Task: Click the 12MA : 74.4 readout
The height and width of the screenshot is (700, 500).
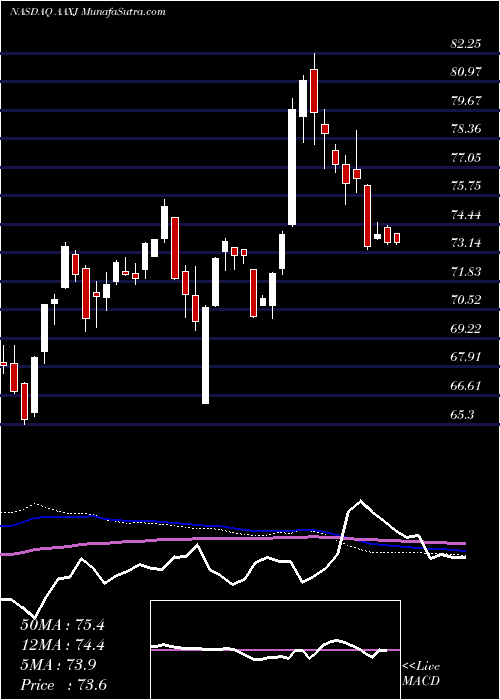Action: (63, 645)
